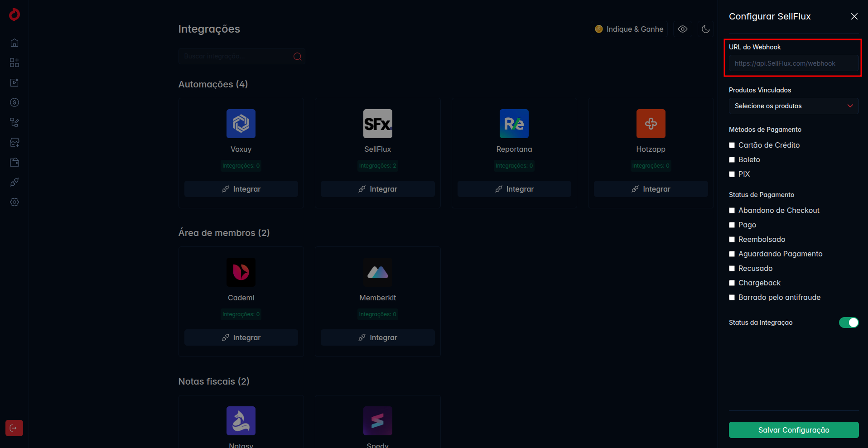Open the settings gear icon in sidebar

click(x=14, y=202)
